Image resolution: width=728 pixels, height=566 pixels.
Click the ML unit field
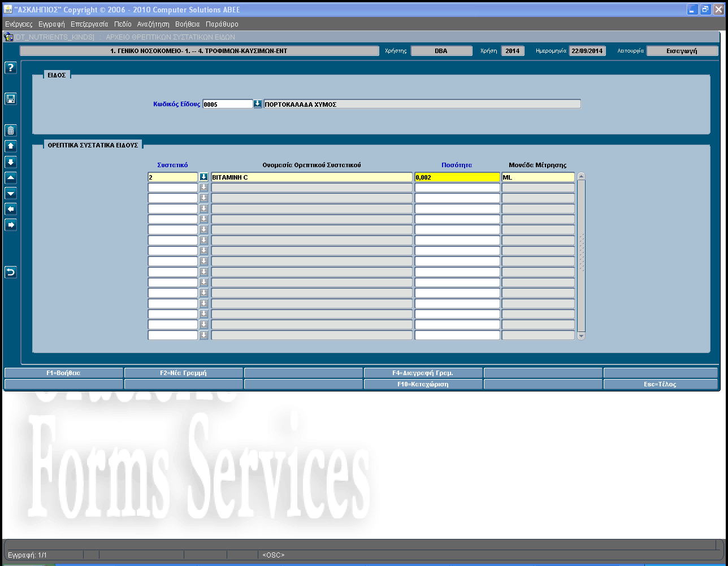(x=538, y=177)
